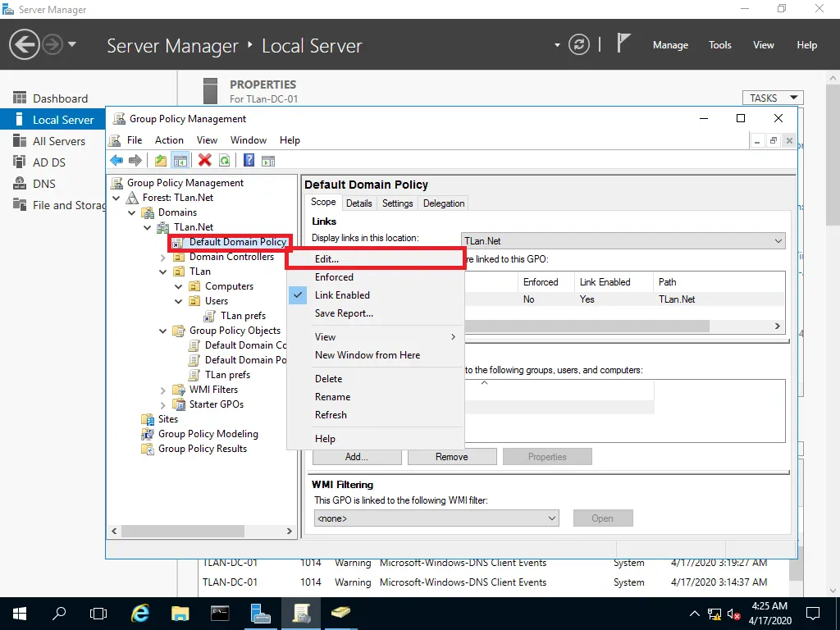Image resolution: width=840 pixels, height=630 pixels.
Task: Click the Server Manager circular refresh icon
Action: click(579, 44)
